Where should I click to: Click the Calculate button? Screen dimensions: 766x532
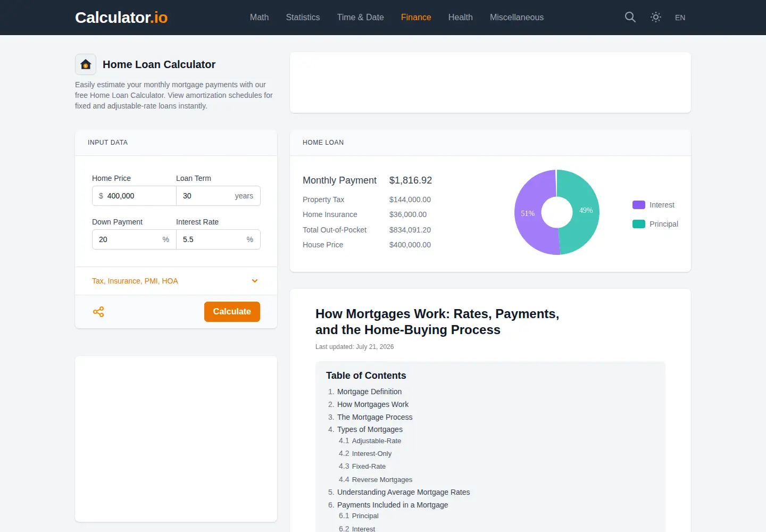232,312
